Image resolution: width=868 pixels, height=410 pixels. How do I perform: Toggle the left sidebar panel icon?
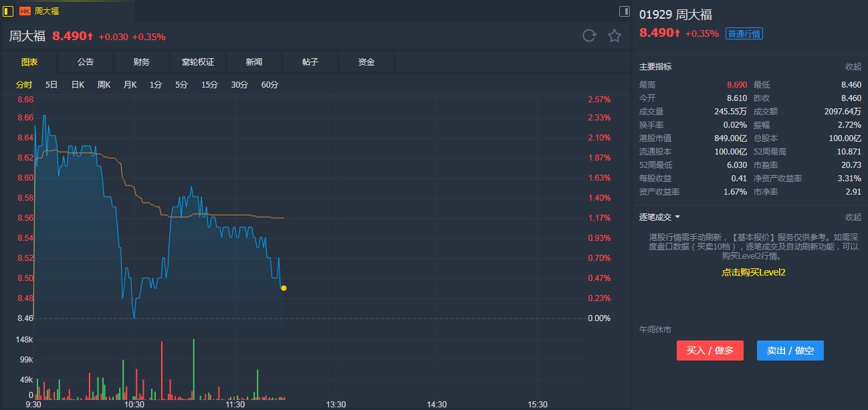tap(8, 11)
